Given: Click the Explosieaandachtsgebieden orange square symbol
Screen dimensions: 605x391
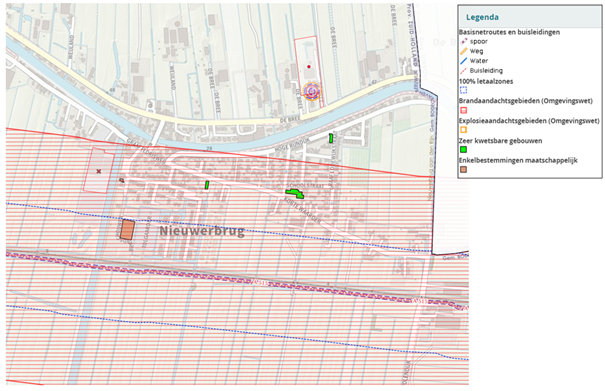Looking at the screenshot, I should click(x=463, y=130).
